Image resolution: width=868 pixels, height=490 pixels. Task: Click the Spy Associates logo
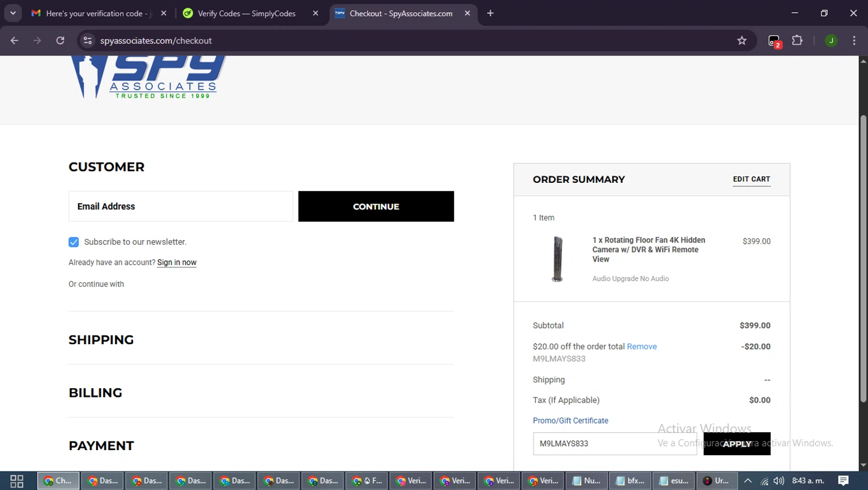[x=148, y=77]
